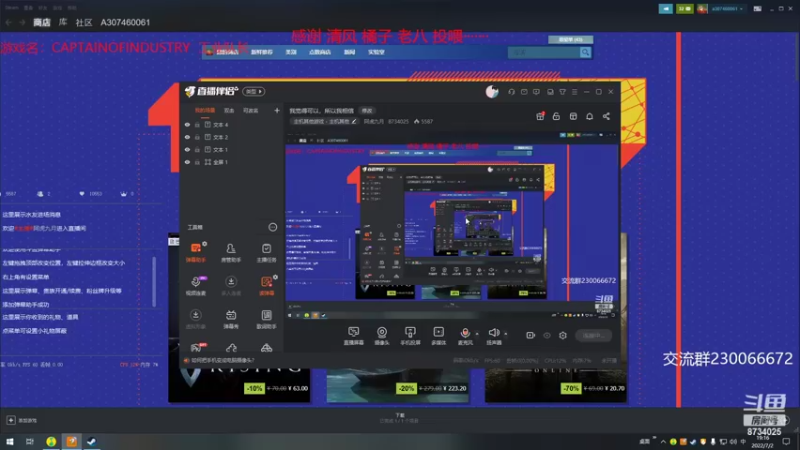Open the 歌词助手 tool

[x=266, y=319]
